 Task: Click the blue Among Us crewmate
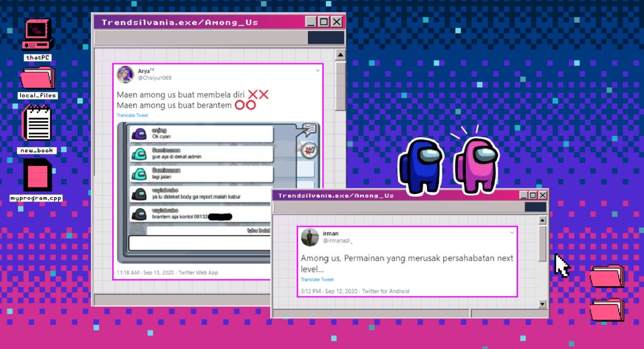coord(421,166)
